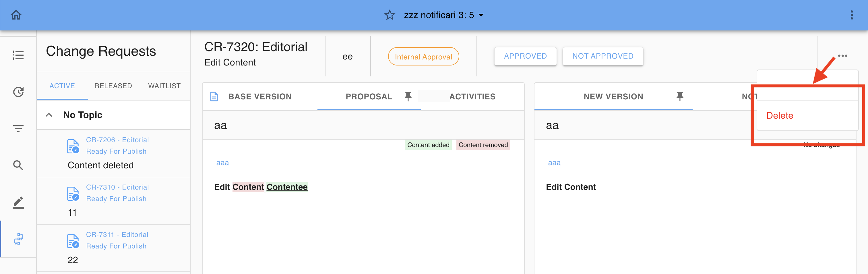This screenshot has width=868, height=274.
Task: Choose Delete from the open menu
Action: (780, 115)
